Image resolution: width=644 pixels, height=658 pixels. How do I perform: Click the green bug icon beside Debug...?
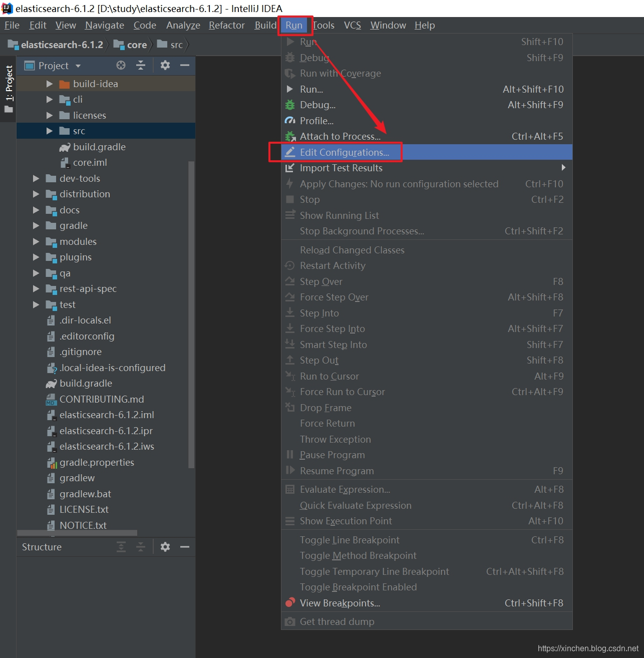290,105
